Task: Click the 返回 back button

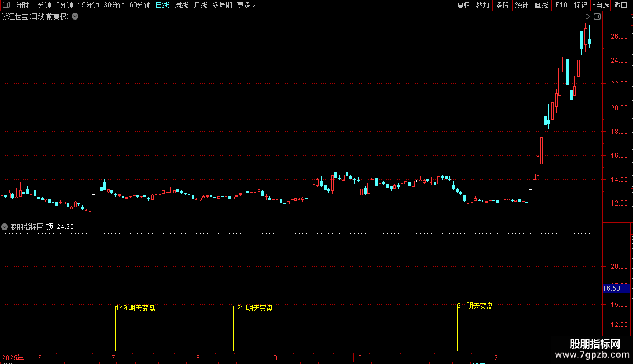Action: [x=621, y=5]
